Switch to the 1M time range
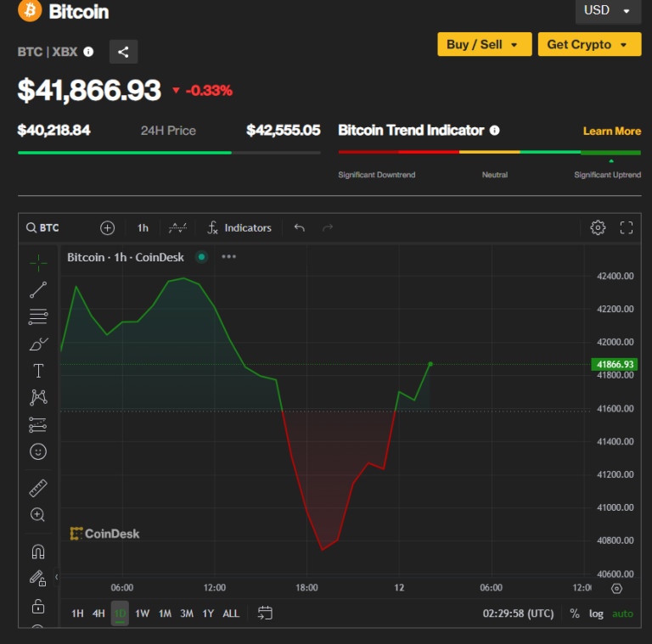Viewport: 652px width, 644px height. [x=165, y=613]
